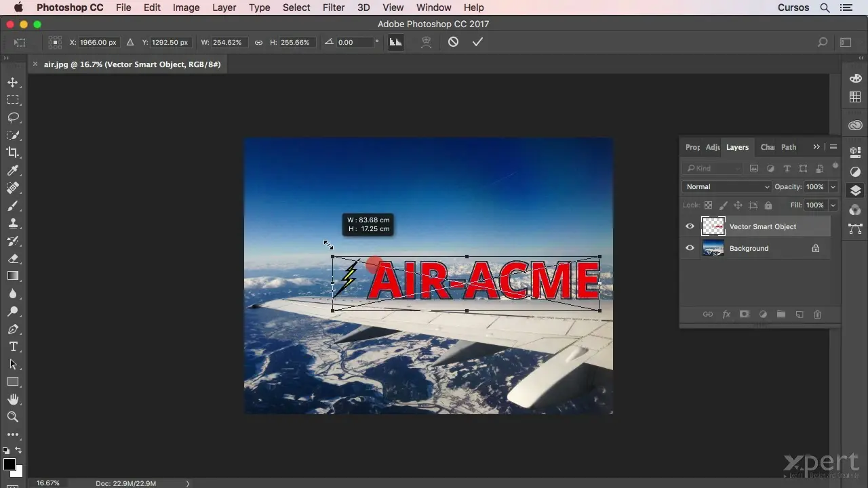The width and height of the screenshot is (868, 488).
Task: Select the Rectangle shape tool
Action: 13,382
